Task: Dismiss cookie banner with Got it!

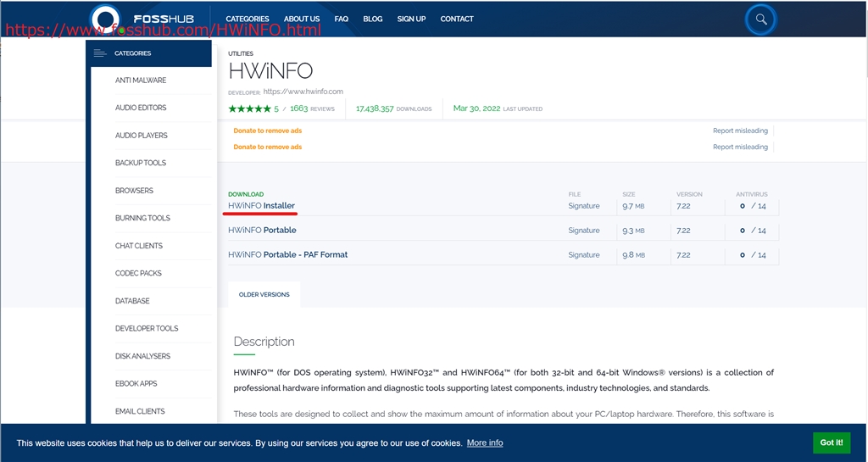Action: (x=832, y=443)
